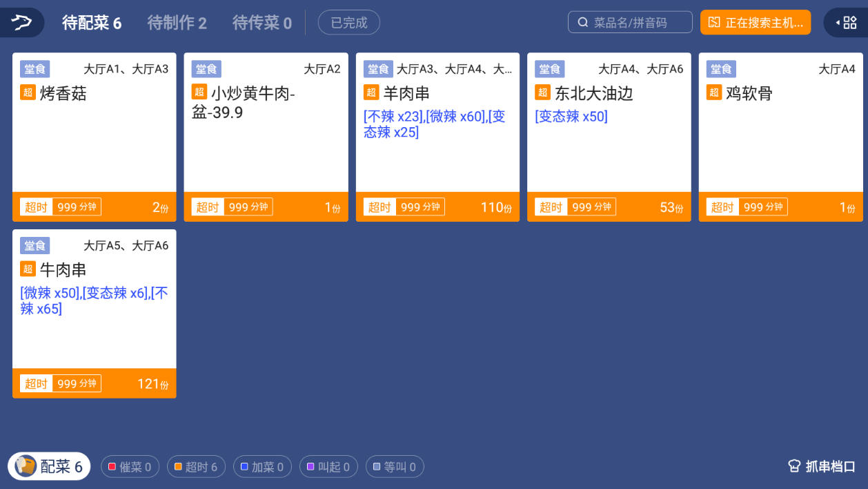The width and height of the screenshot is (868, 489).
Task: Select the 东北大油边 dish name
Action: pyautogui.click(x=594, y=93)
